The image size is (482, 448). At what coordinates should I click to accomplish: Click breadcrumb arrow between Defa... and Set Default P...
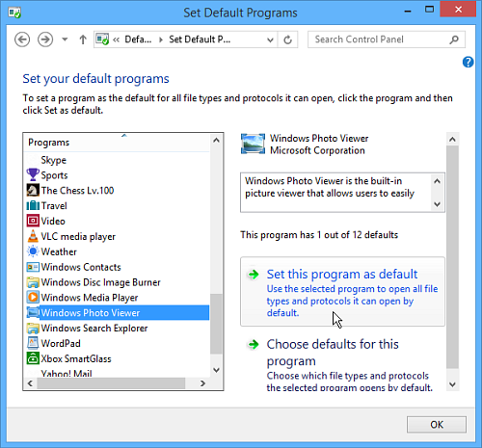[161, 40]
